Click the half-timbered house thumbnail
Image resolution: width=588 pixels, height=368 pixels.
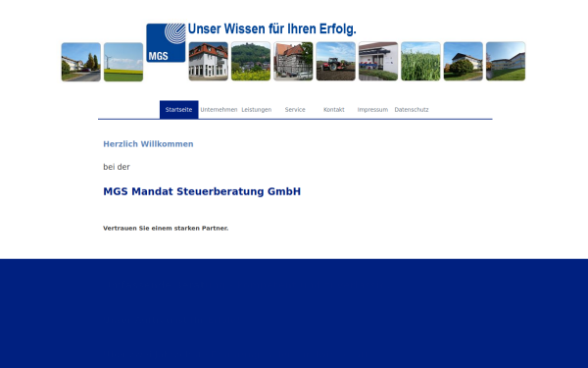pos(293,61)
